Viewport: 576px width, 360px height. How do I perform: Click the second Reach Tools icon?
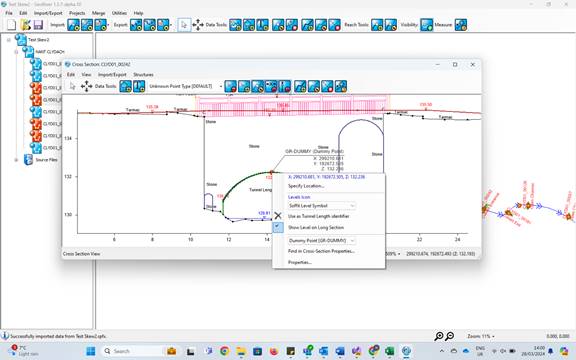click(x=390, y=25)
